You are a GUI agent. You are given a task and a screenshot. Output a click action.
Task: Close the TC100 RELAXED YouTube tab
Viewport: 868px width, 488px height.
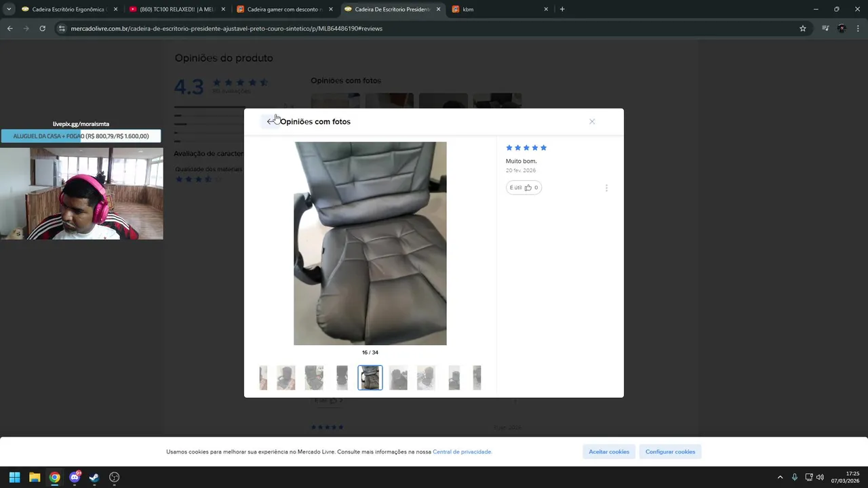223,9
